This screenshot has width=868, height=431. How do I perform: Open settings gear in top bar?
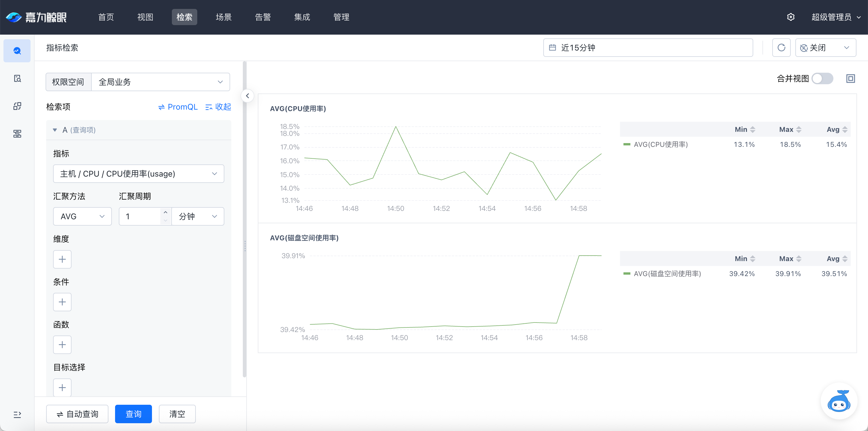(790, 17)
